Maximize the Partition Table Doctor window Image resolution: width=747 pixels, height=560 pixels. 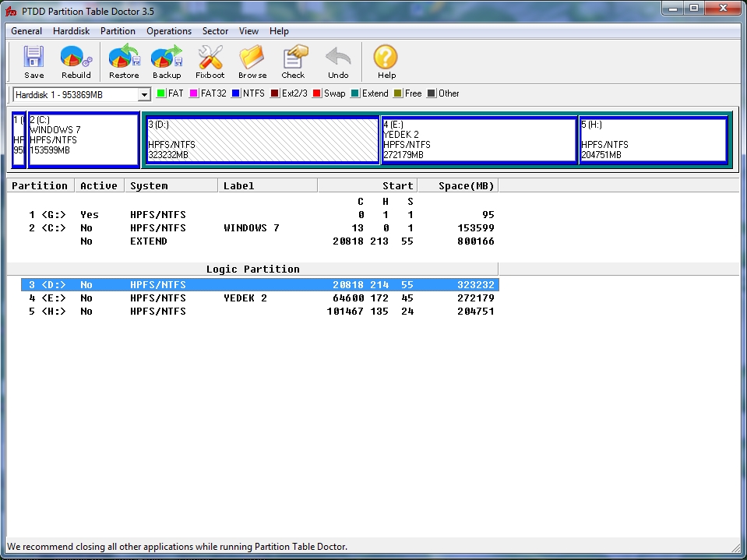[694, 9]
